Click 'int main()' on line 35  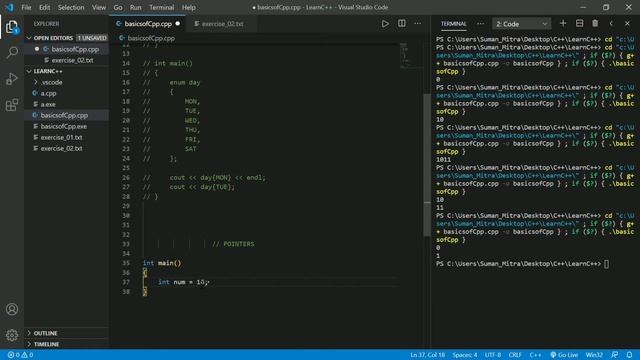coord(162,263)
